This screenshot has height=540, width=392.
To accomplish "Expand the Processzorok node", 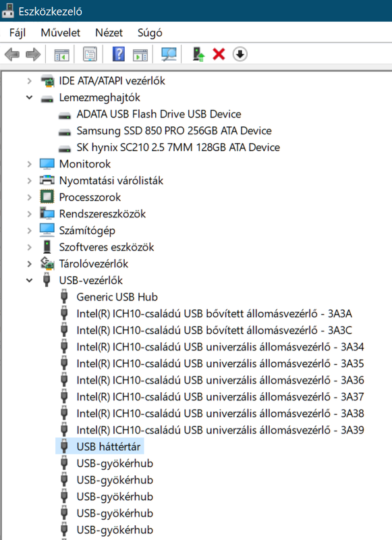I will [30, 197].
